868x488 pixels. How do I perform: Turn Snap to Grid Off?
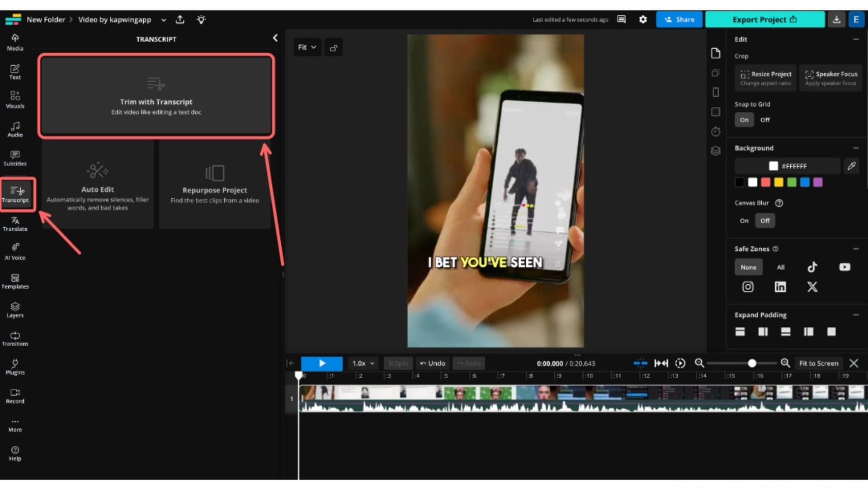(764, 120)
